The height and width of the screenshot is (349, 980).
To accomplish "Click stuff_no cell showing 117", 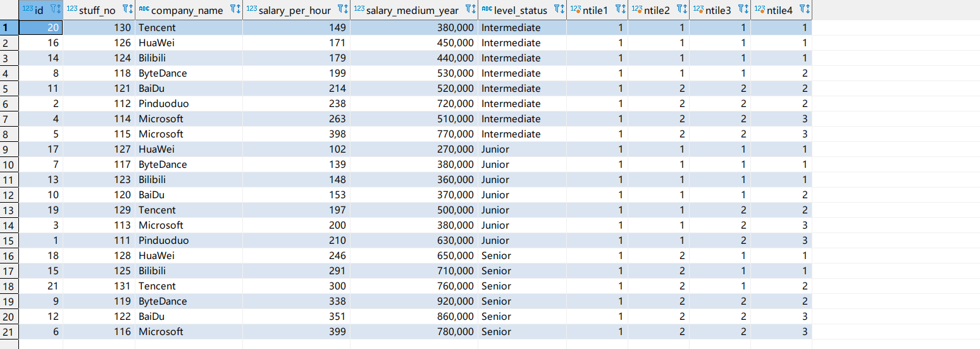I will pos(99,164).
